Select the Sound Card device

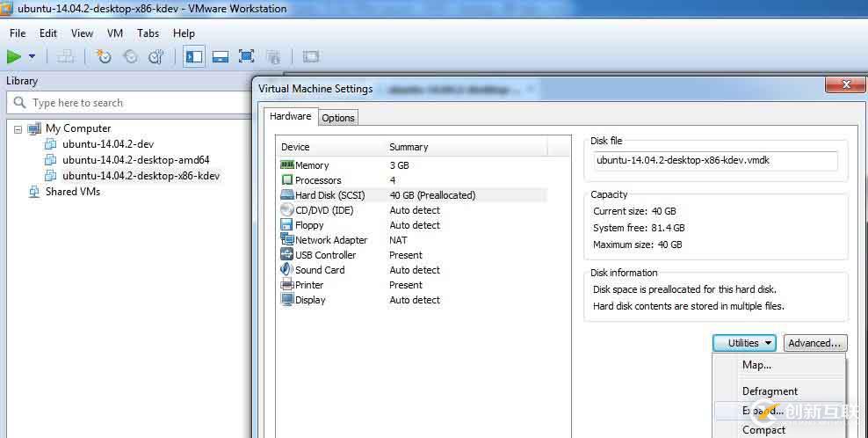coord(412,270)
